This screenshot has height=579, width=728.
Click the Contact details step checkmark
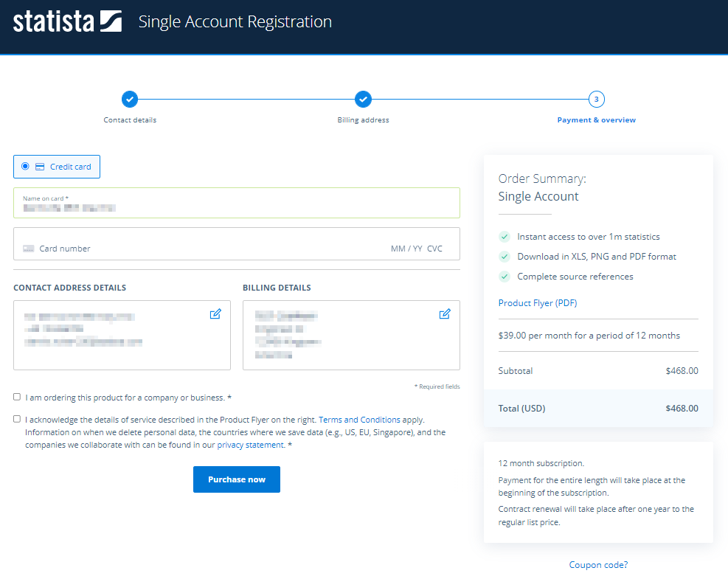[x=130, y=99]
